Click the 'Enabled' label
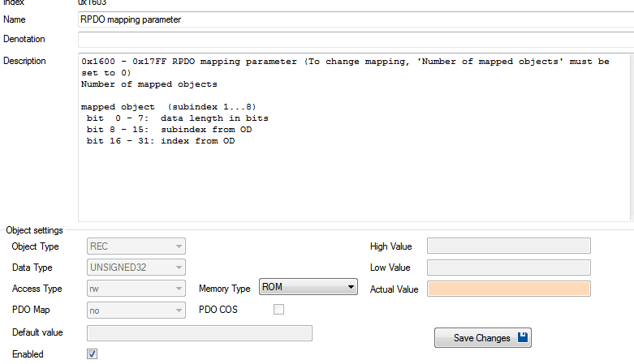 pyautogui.click(x=28, y=354)
